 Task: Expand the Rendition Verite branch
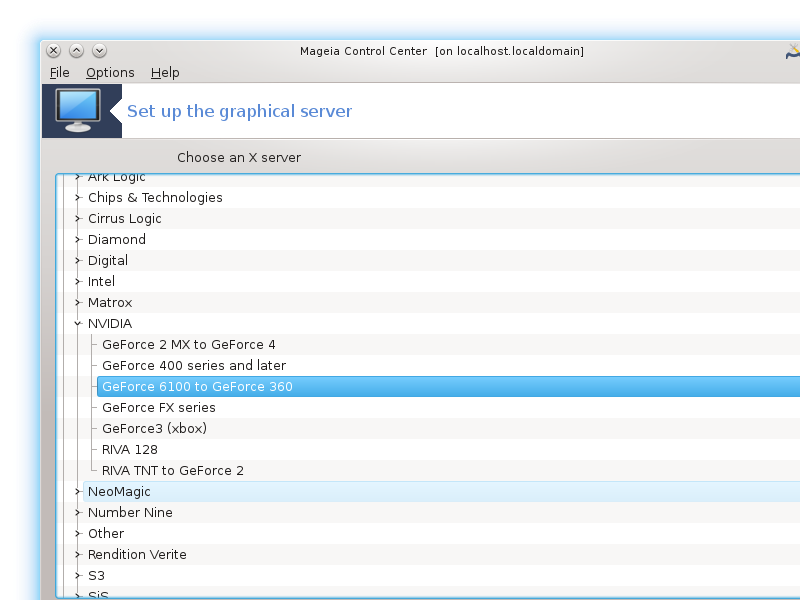(78, 554)
